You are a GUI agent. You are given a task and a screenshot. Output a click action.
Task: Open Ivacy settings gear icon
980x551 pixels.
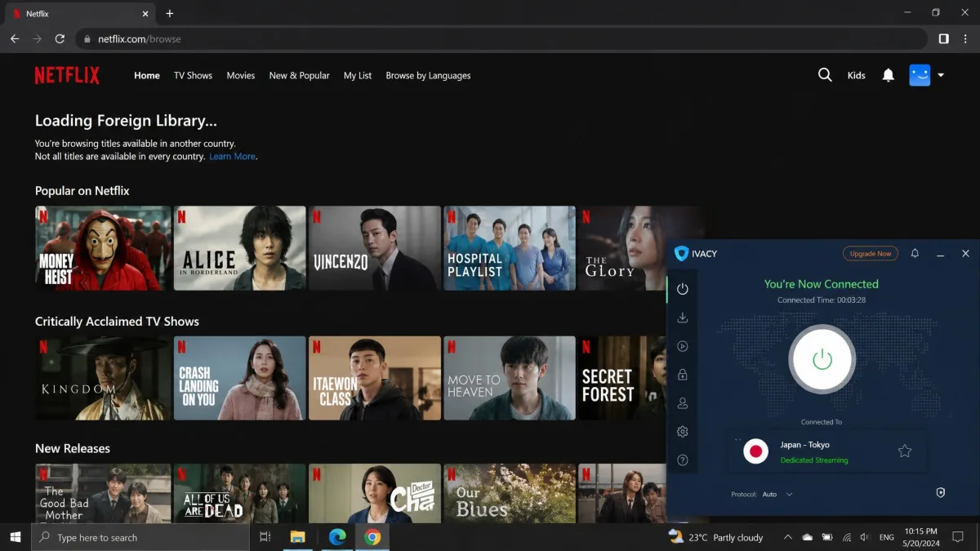tap(683, 432)
